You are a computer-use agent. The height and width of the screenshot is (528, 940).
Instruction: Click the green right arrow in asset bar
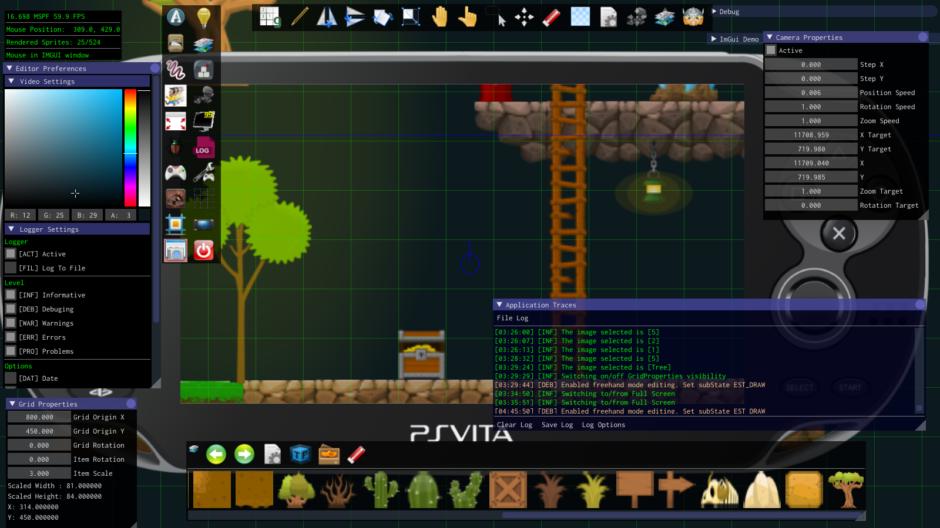point(244,454)
